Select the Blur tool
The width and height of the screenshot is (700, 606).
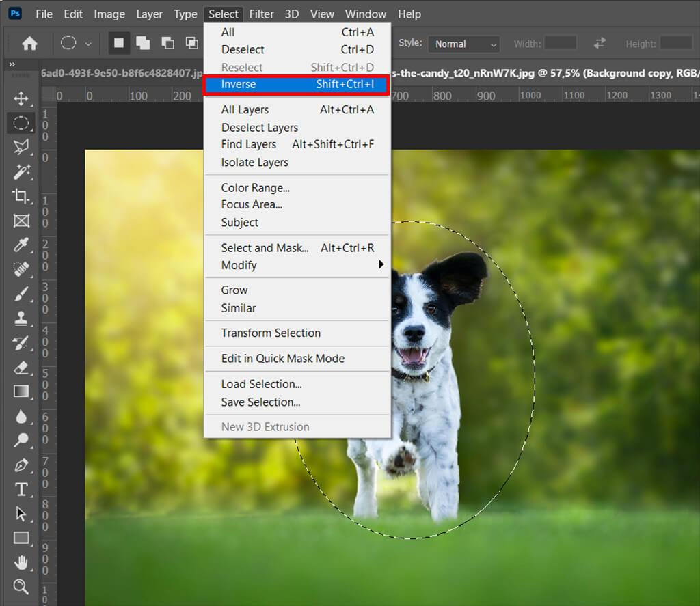21,416
